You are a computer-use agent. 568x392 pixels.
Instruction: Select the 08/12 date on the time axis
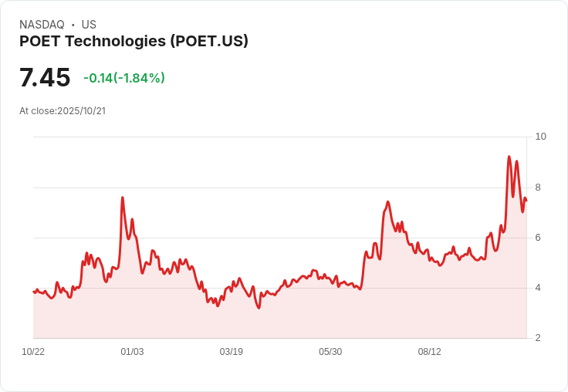tap(429, 352)
